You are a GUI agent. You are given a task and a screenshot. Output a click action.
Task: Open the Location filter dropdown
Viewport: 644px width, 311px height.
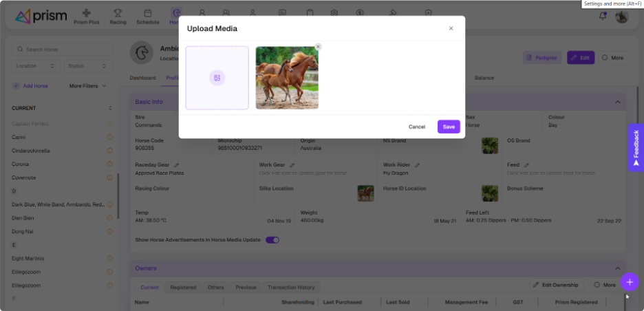coord(36,66)
